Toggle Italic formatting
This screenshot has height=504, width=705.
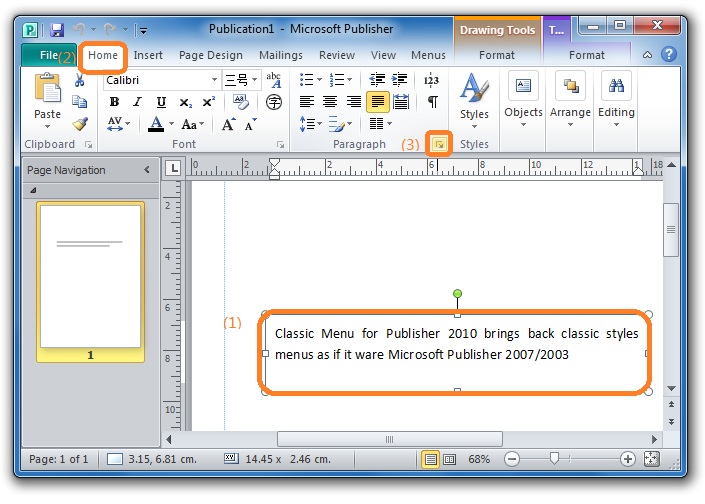coord(137,102)
